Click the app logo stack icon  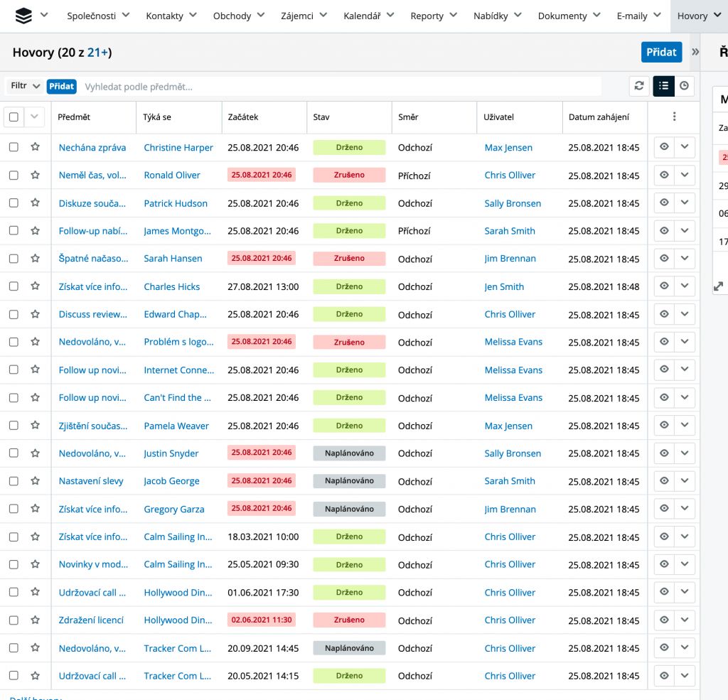[x=23, y=15]
